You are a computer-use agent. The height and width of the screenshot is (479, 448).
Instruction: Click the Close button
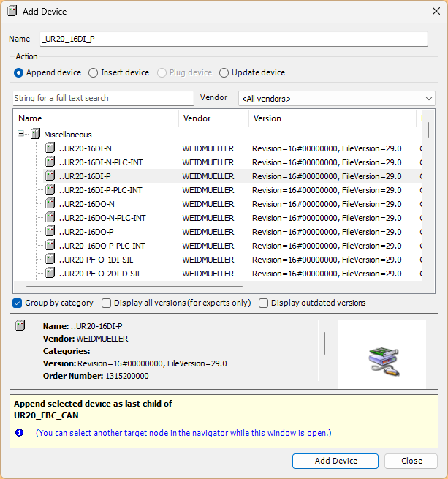coord(411,461)
